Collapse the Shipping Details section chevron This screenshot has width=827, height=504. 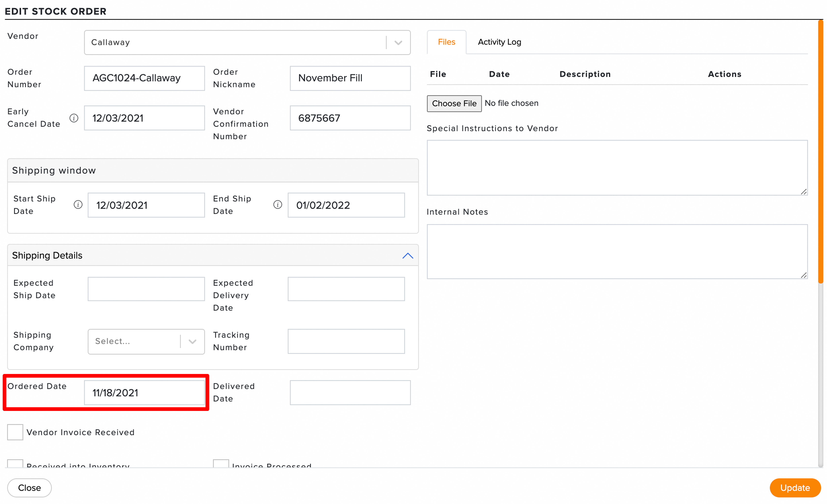407,256
